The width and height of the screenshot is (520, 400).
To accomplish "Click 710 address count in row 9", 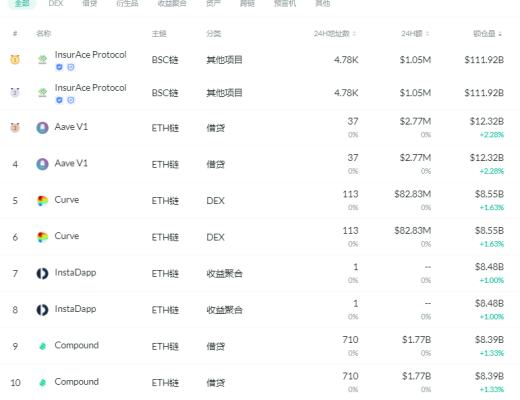I will (350, 340).
